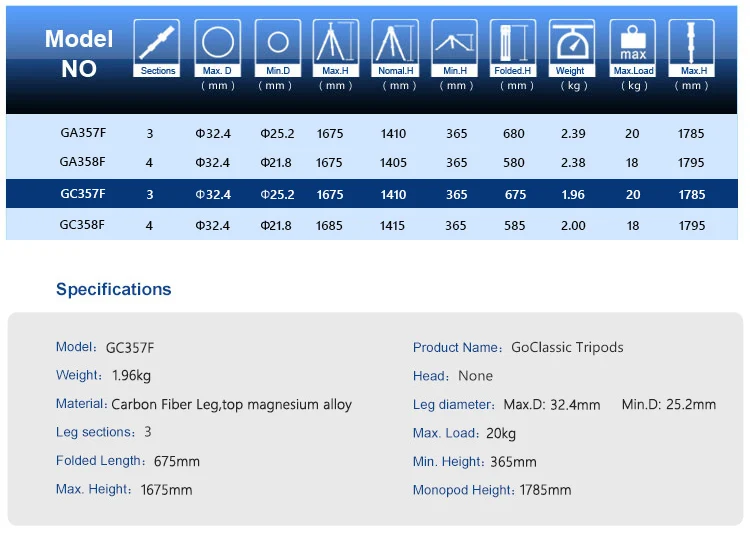Screen dimensions: 750x537
Task: Click the monopod Max.H icon after Max.Load
Action: [x=692, y=48]
